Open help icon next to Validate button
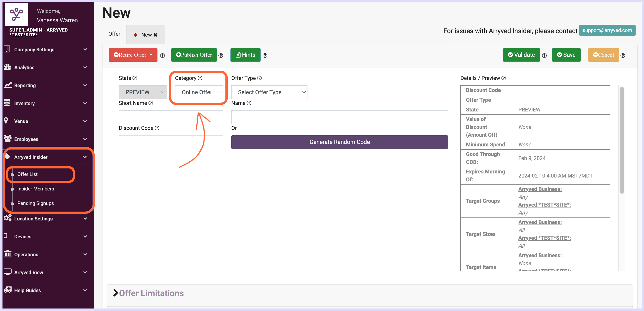 pyautogui.click(x=544, y=55)
